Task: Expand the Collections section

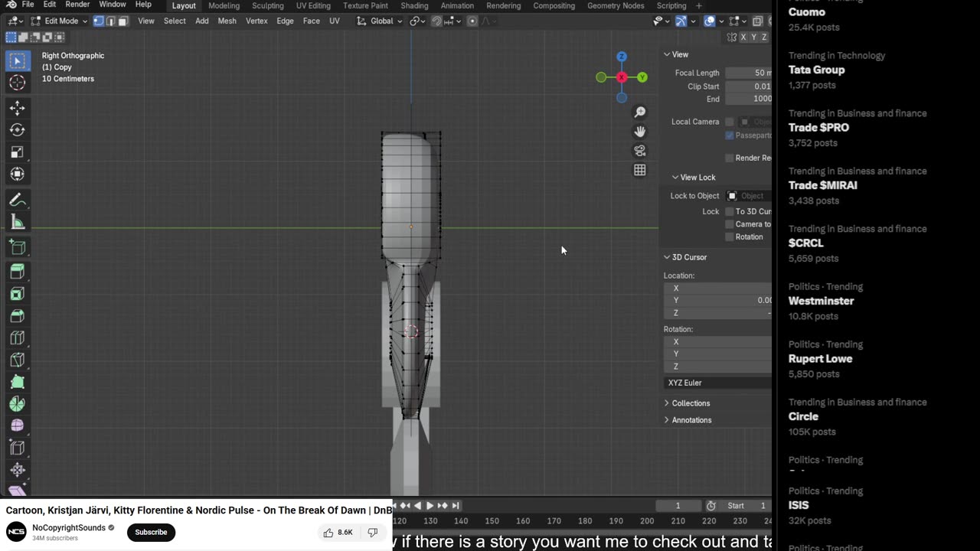Action: [687, 403]
